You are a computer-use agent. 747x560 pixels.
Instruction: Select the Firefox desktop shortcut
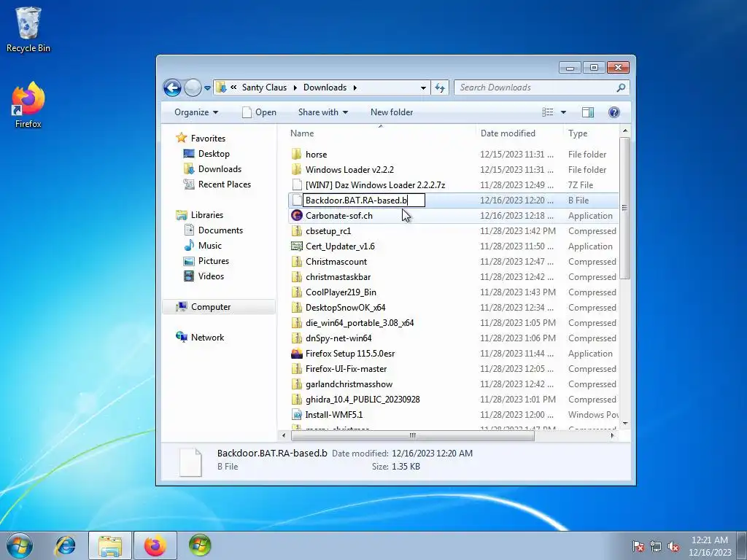tap(28, 105)
